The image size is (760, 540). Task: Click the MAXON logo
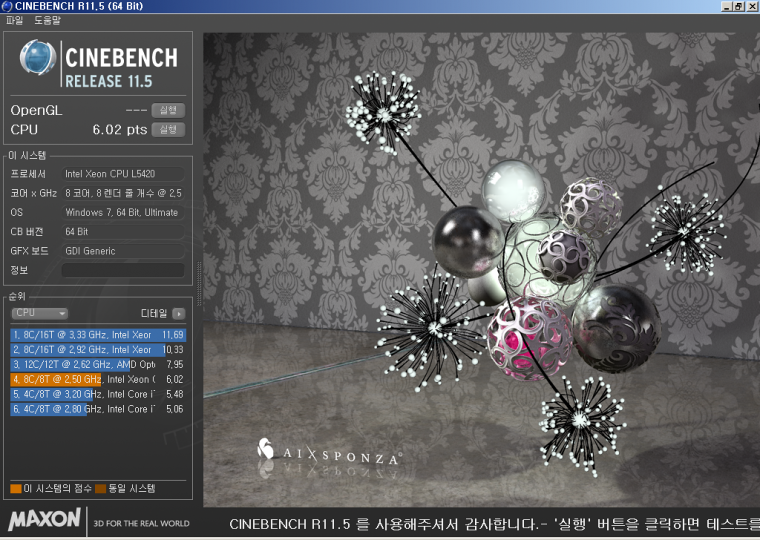(44, 520)
